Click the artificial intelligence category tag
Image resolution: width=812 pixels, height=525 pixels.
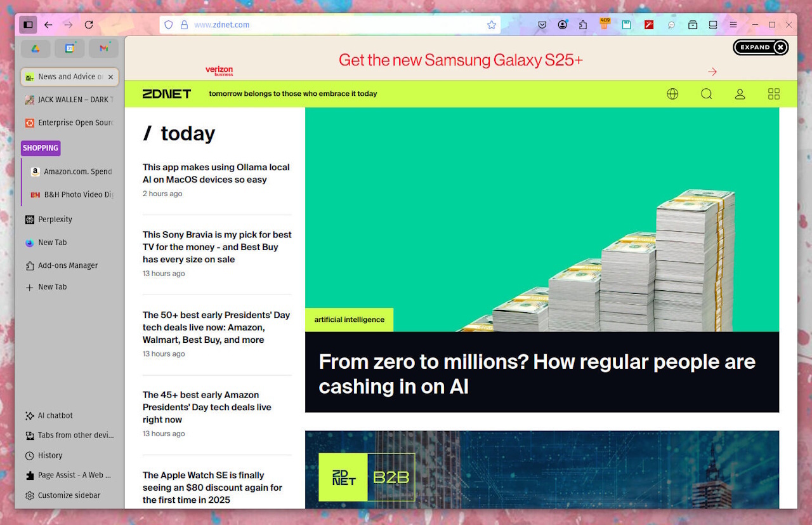350,320
